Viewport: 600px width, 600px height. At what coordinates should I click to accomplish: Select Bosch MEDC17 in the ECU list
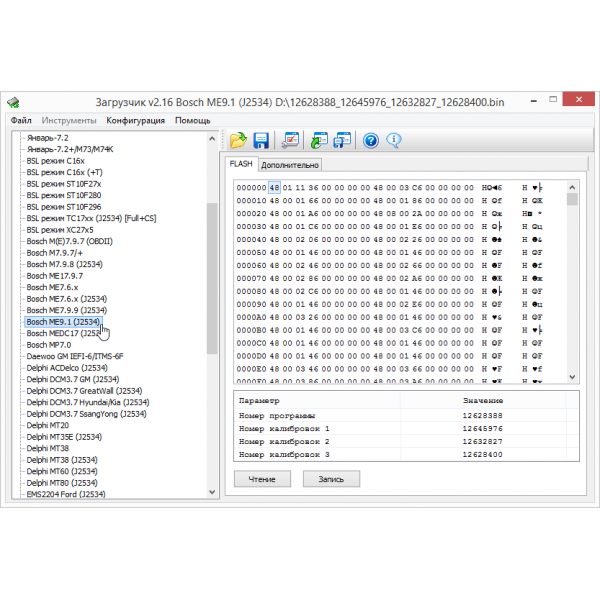tap(62, 333)
